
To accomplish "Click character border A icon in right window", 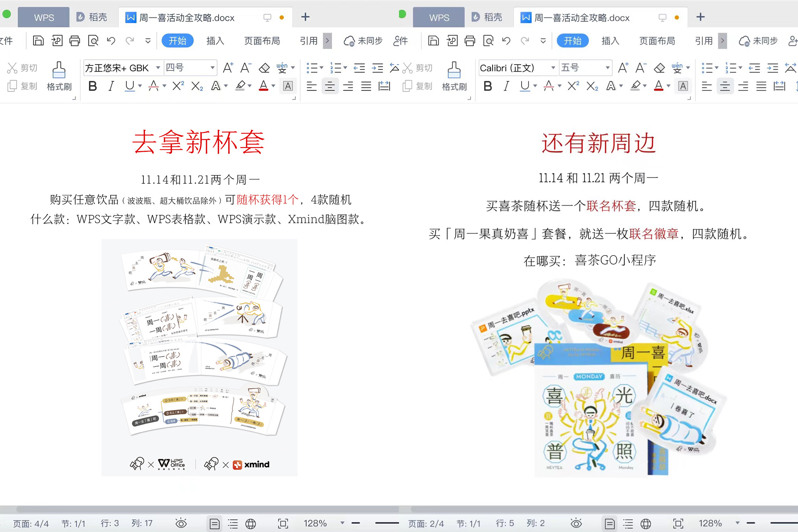I will point(683,86).
